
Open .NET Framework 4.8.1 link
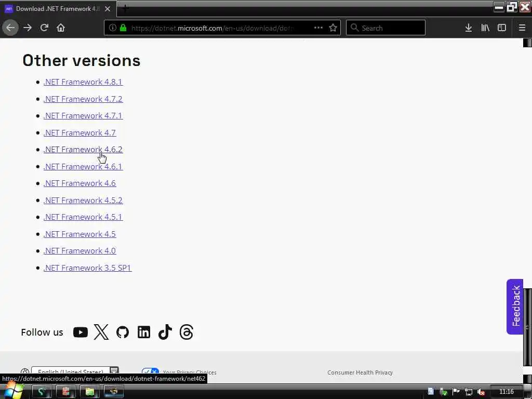pos(83,82)
